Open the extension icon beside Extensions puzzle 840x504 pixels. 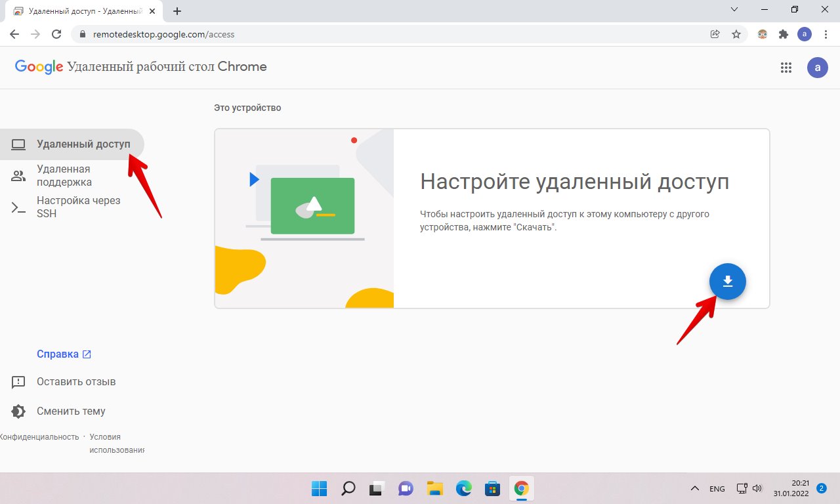[763, 34]
